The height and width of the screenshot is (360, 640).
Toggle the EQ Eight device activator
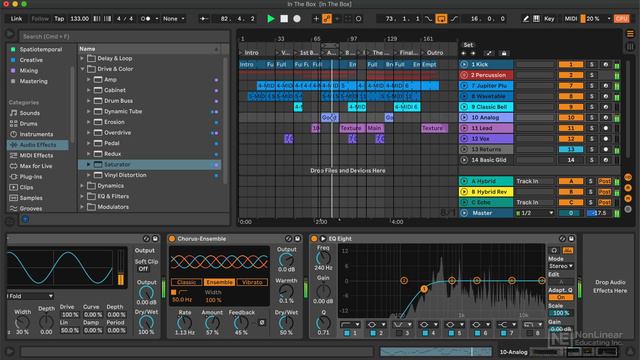click(x=314, y=239)
